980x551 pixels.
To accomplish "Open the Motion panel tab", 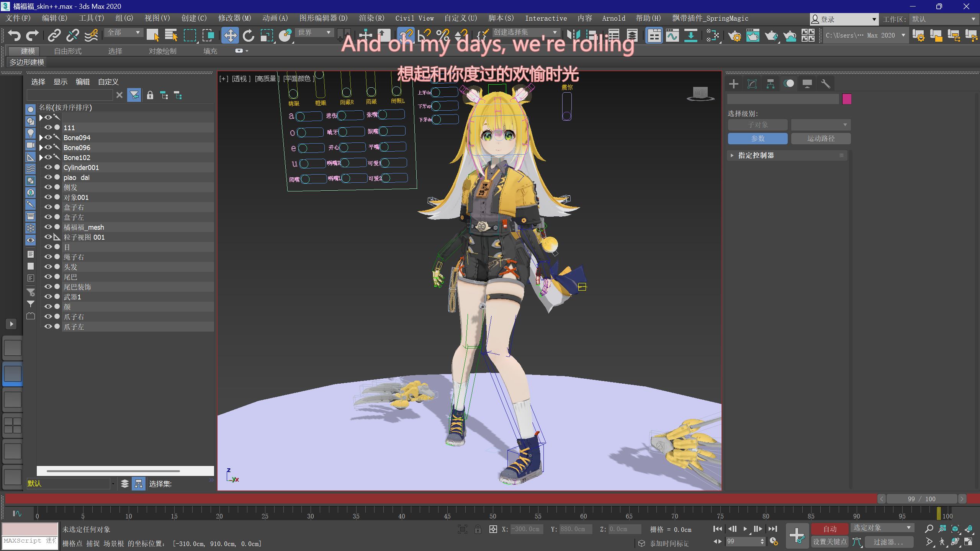I will 789,83.
